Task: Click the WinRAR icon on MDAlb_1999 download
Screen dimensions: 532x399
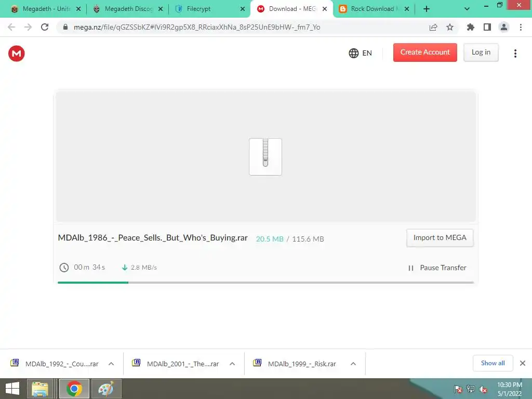Action: click(x=258, y=363)
